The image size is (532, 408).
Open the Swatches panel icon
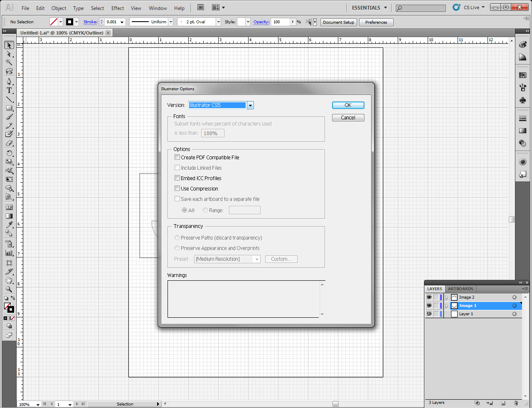[x=523, y=75]
